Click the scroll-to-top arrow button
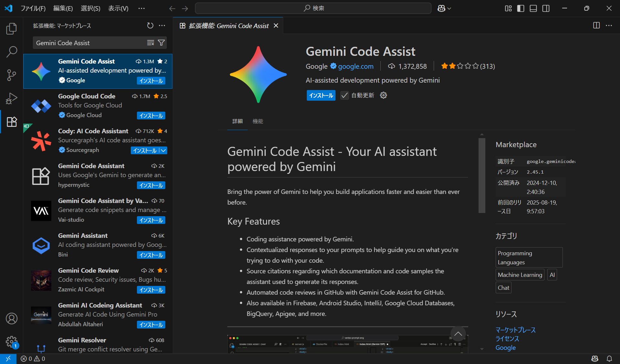Viewport: 620px width, 364px height. pyautogui.click(x=458, y=334)
